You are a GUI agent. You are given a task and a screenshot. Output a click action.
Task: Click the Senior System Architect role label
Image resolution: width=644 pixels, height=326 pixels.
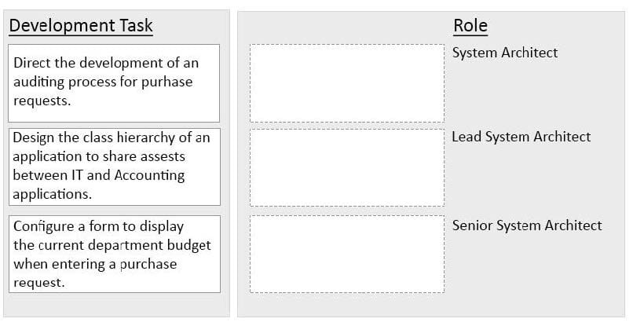(527, 225)
